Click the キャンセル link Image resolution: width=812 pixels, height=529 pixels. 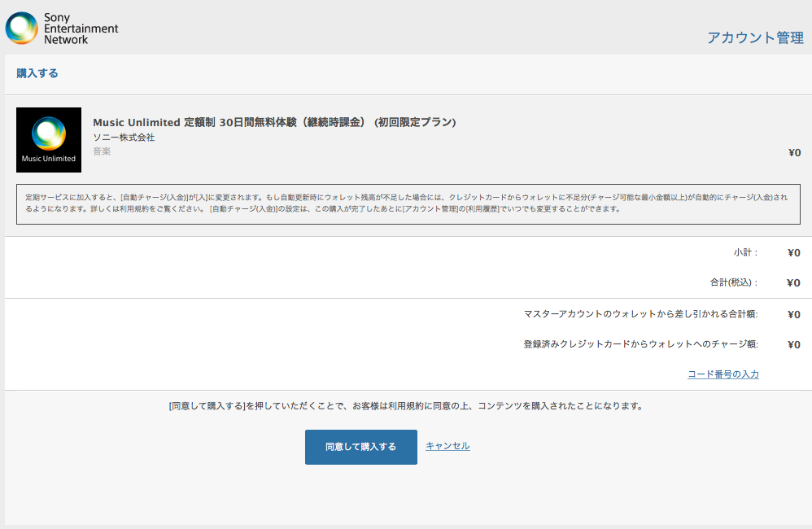pos(448,446)
